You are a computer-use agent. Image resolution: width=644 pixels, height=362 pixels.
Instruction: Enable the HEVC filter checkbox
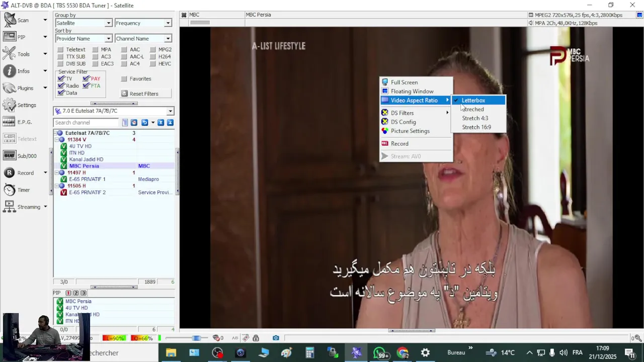pos(153,64)
